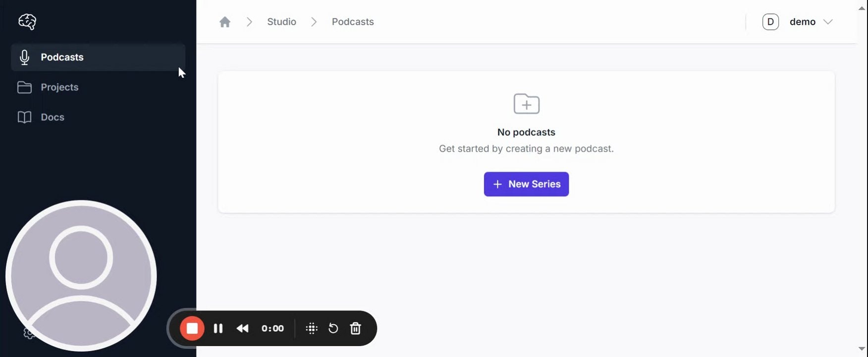
Task: Click the D avatar badge
Action: pos(770,21)
